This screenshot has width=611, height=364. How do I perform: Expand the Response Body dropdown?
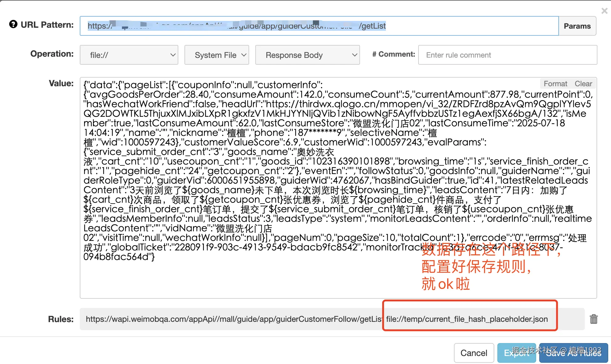(307, 55)
